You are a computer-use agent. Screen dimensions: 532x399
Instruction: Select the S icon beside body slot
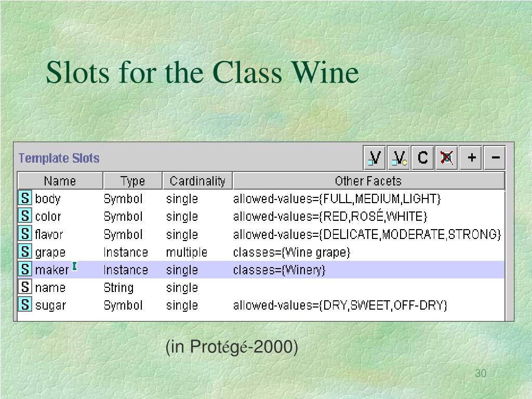pos(25,198)
